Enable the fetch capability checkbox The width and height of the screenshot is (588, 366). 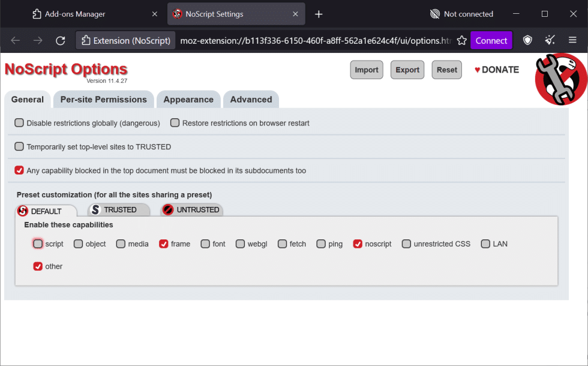pyautogui.click(x=282, y=244)
